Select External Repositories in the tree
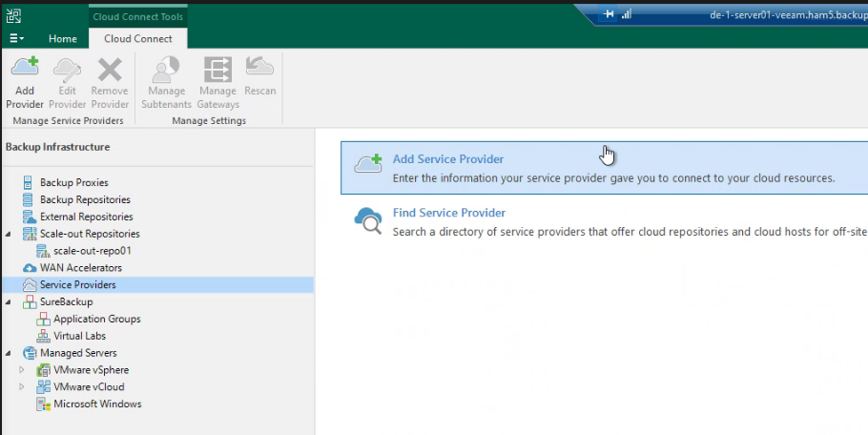Screen dimensions: 868x435 point(87,217)
